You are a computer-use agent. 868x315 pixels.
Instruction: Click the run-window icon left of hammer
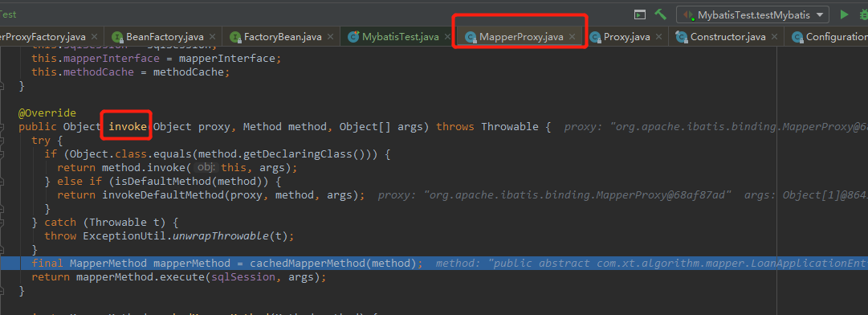pos(640,15)
